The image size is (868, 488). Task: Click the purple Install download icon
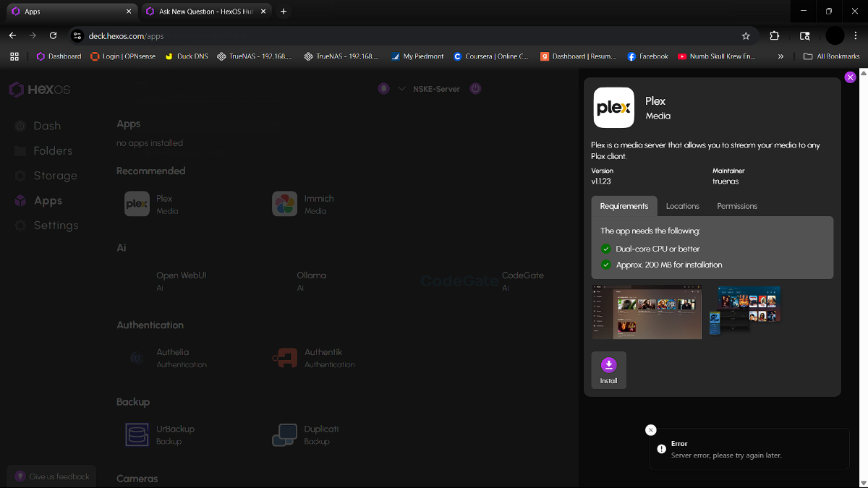pos(608,365)
